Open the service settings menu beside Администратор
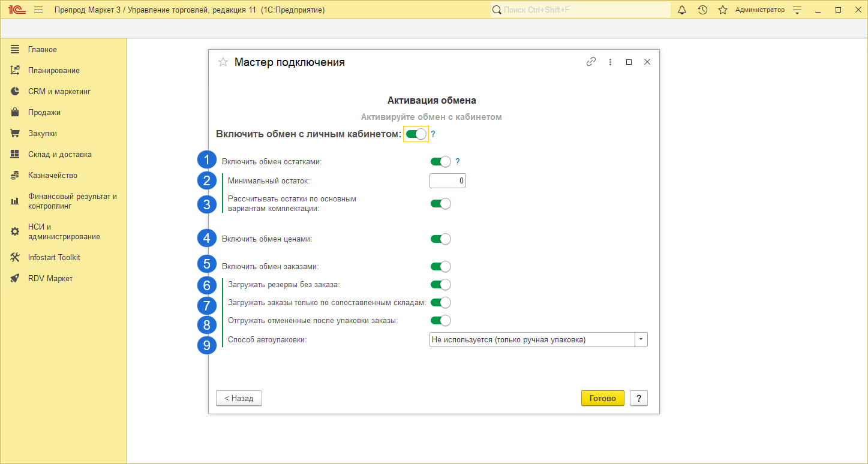The image size is (868, 464). pos(797,10)
